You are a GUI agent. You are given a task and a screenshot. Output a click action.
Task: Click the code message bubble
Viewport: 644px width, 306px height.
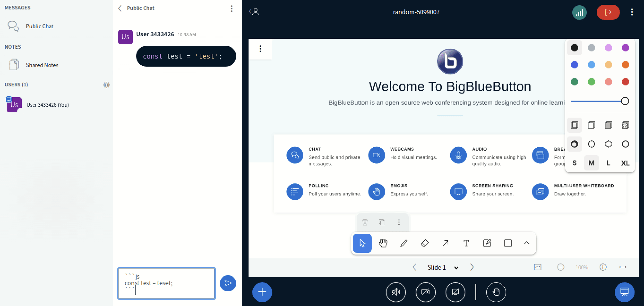(186, 56)
